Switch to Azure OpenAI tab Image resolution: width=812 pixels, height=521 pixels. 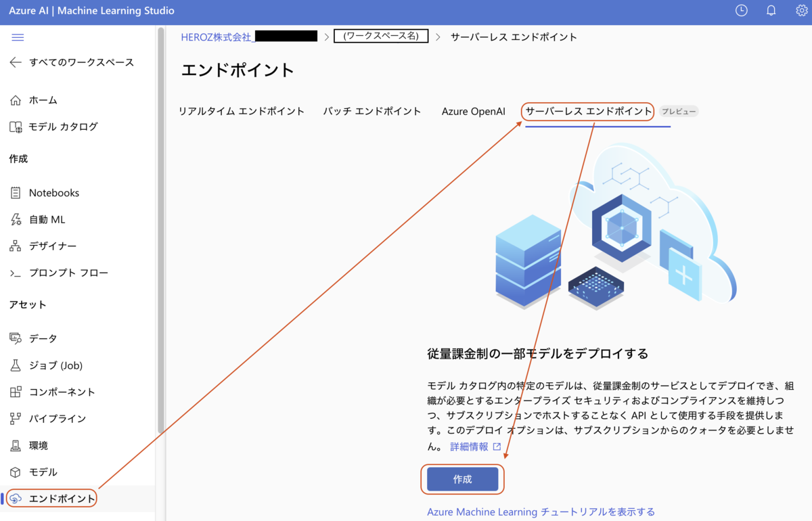pos(474,112)
